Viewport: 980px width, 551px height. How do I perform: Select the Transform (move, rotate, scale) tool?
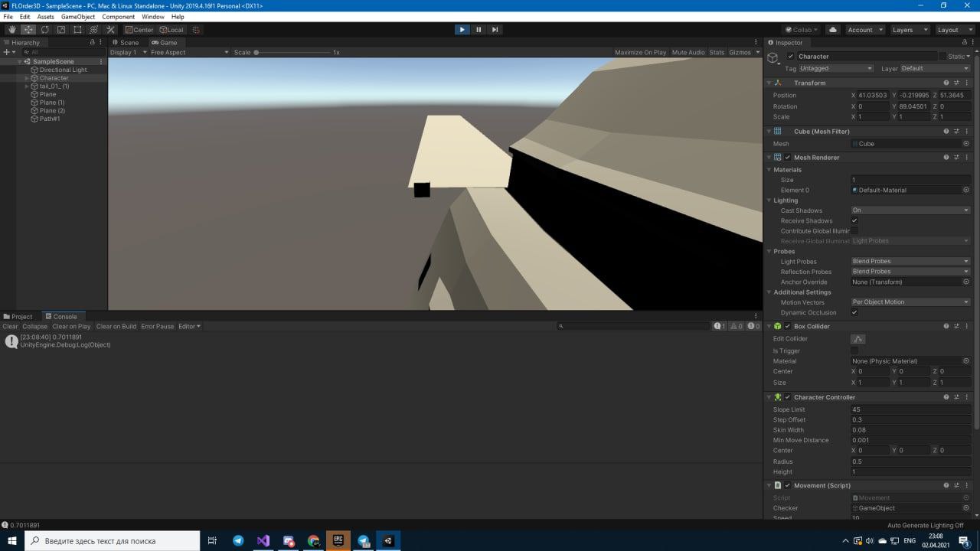click(x=94, y=30)
